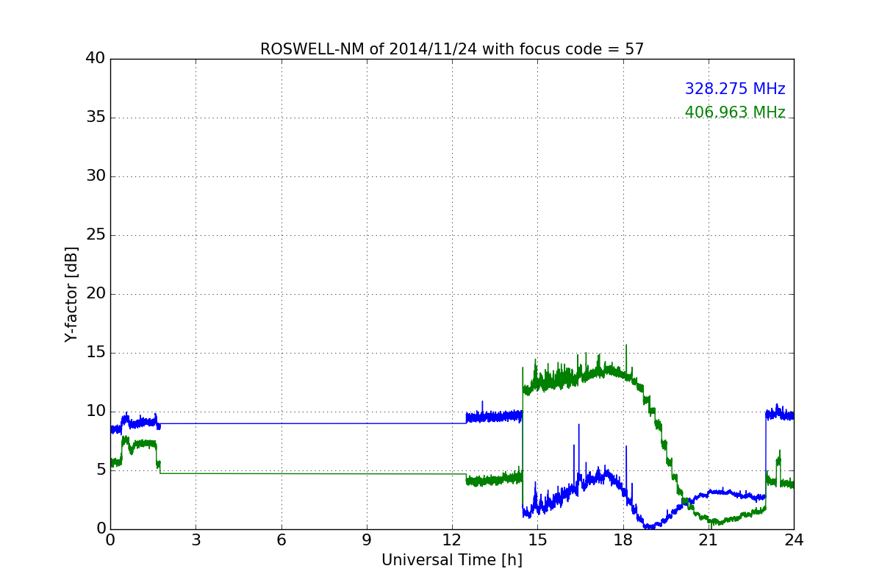882x588 pixels.
Task: Click x-axis tick label '24'
Action: pos(794,540)
